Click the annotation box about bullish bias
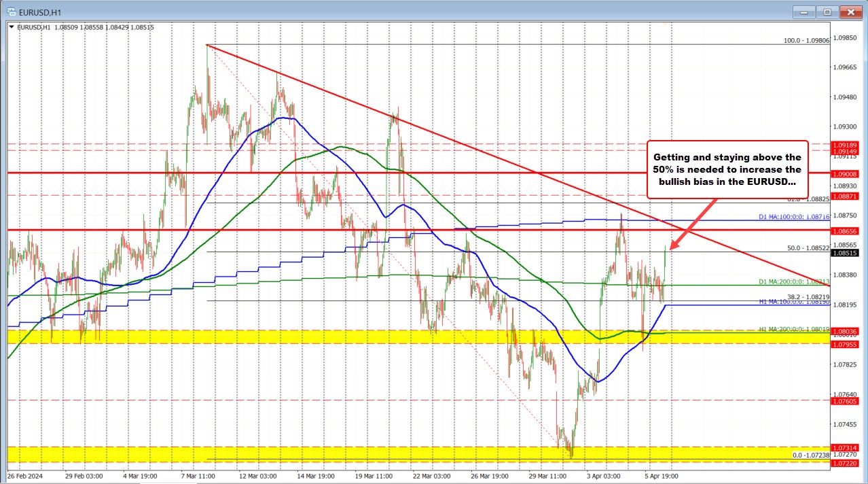The height and width of the screenshot is (484, 868). [727, 170]
